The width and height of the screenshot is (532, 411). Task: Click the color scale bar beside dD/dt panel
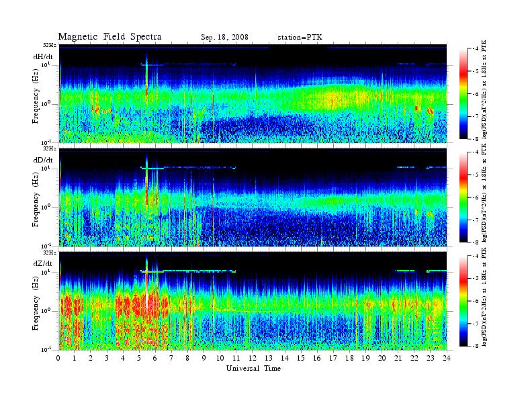[463, 197]
